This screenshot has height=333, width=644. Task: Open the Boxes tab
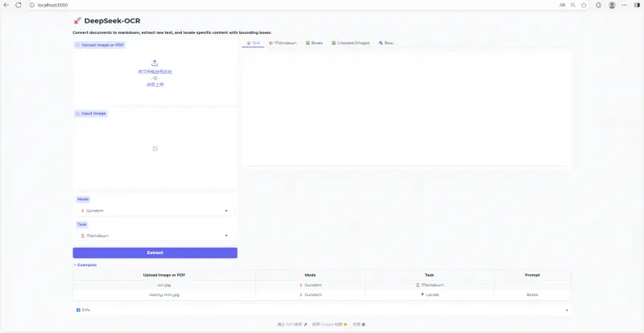(x=314, y=43)
